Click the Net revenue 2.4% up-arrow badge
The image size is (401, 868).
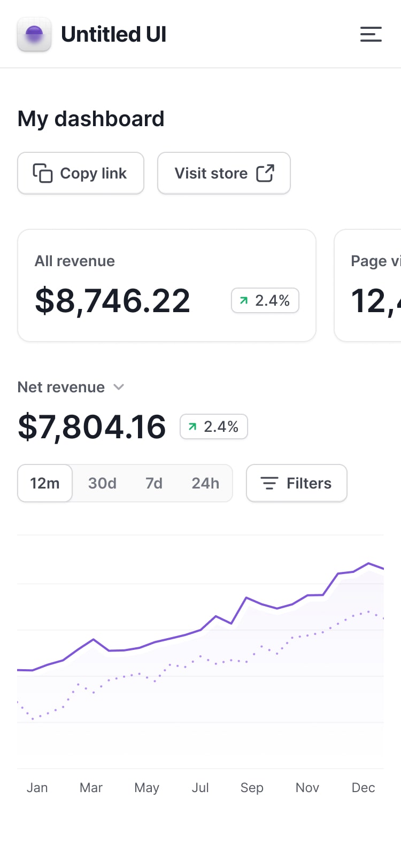tap(213, 427)
